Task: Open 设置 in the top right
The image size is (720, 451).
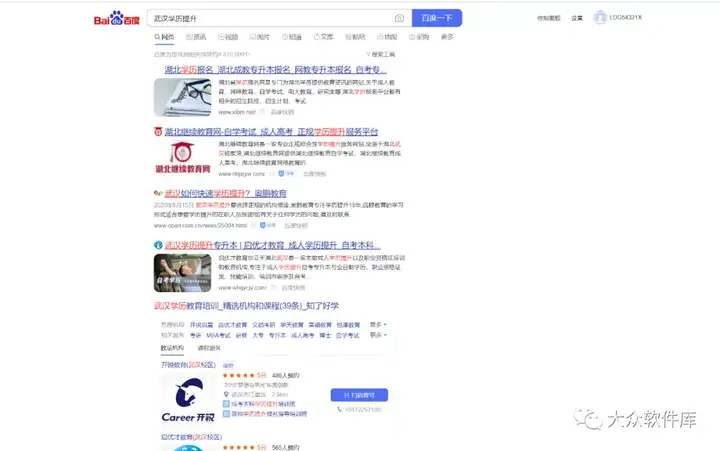Action: click(577, 18)
